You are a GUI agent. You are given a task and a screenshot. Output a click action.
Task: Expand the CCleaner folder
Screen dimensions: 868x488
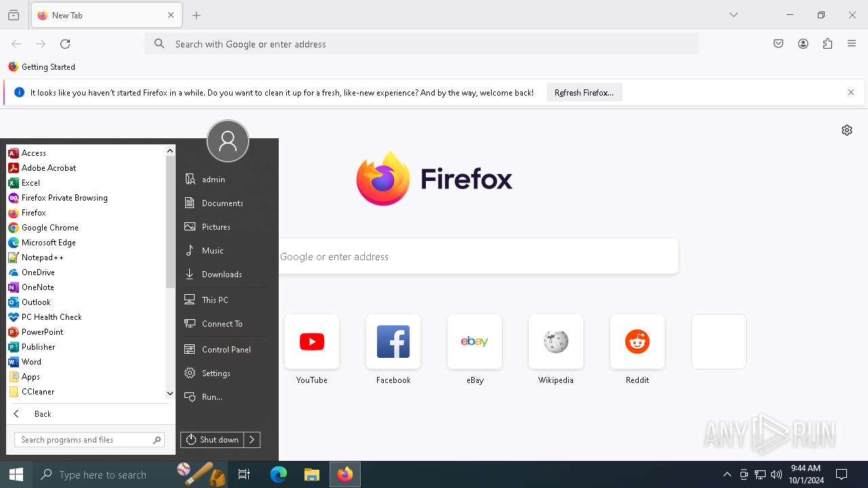click(x=87, y=392)
